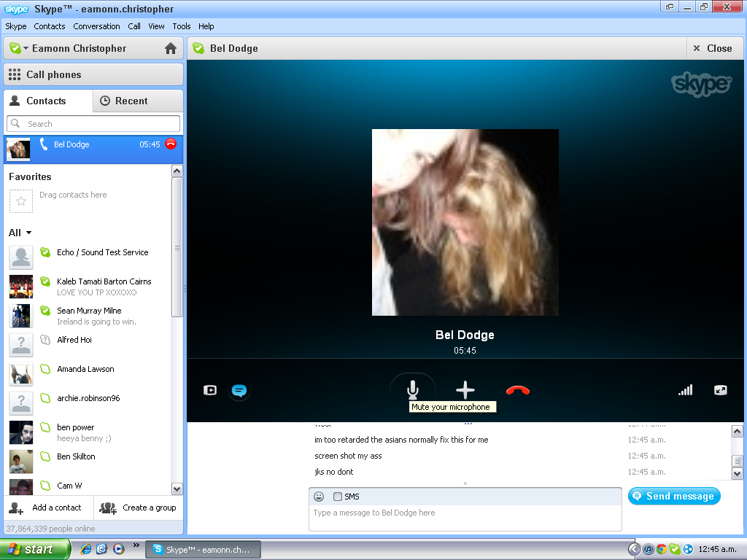Click contacts list scroll down arrow
Image resolution: width=747 pixels, height=560 pixels.
[177, 489]
